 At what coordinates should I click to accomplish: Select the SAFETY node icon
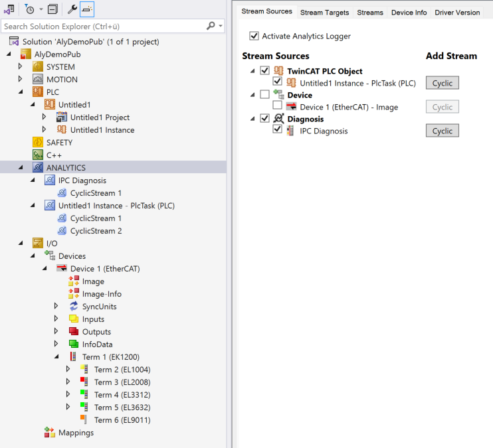coord(38,143)
